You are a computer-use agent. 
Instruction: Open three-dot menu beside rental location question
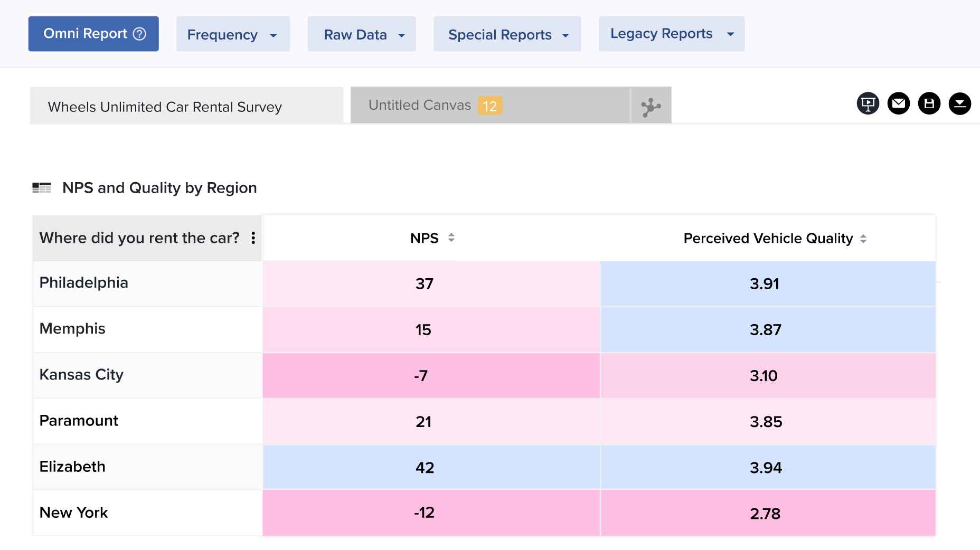click(x=253, y=238)
